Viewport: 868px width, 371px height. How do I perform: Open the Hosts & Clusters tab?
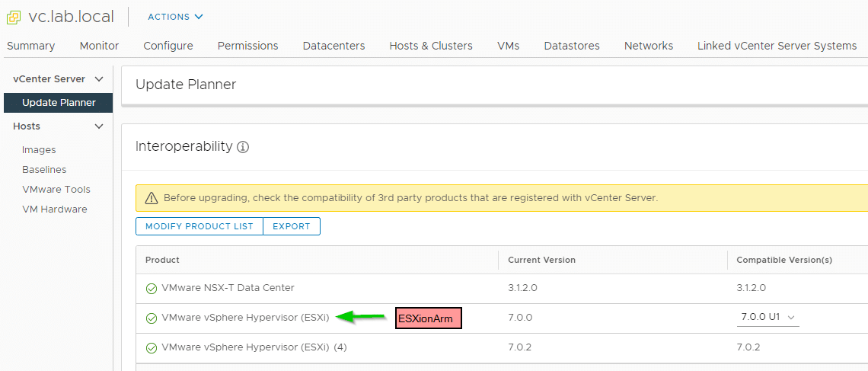tap(431, 46)
